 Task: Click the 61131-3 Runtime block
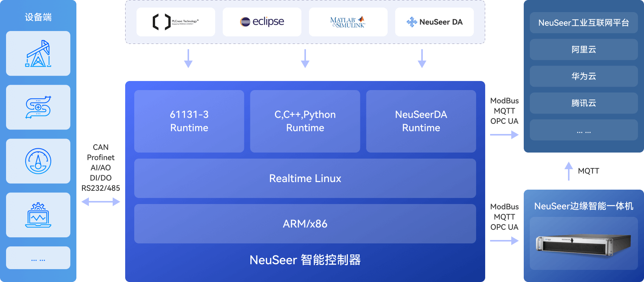pos(189,121)
